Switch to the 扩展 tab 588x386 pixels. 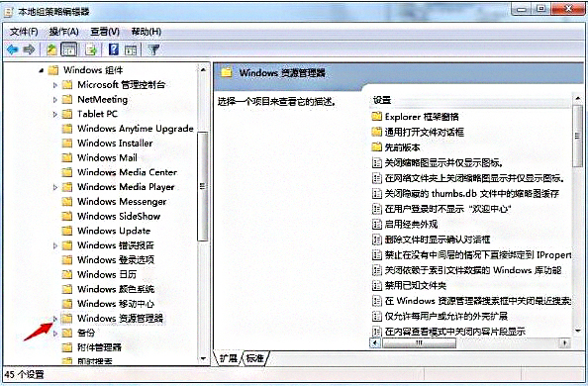tap(228, 358)
